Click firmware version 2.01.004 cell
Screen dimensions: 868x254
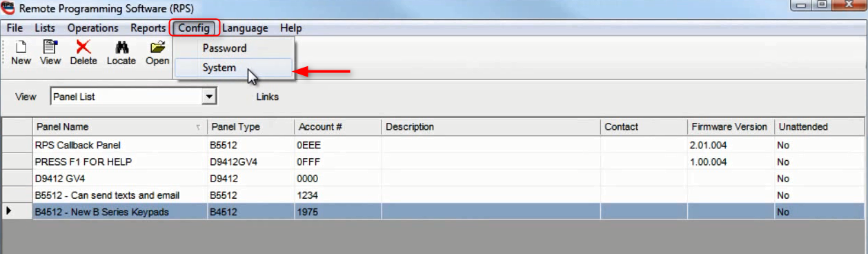click(731, 145)
